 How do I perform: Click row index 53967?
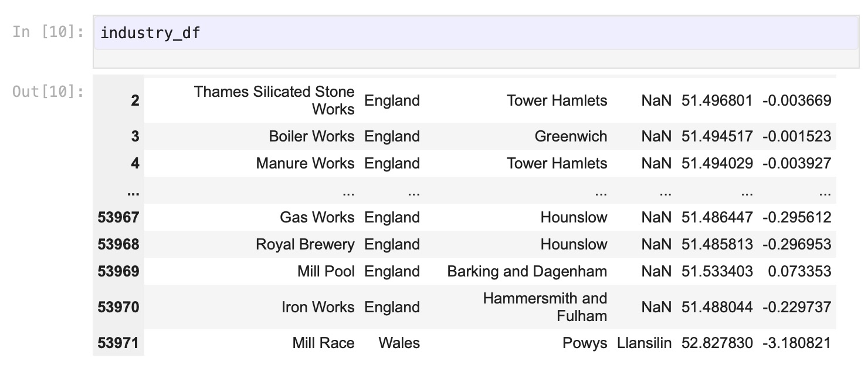[x=118, y=217]
